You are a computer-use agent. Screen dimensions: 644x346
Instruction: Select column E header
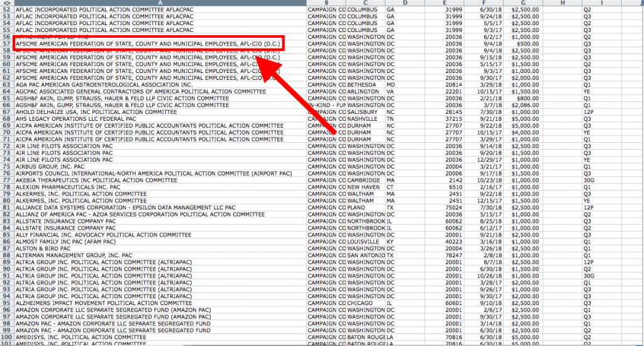point(445,3)
